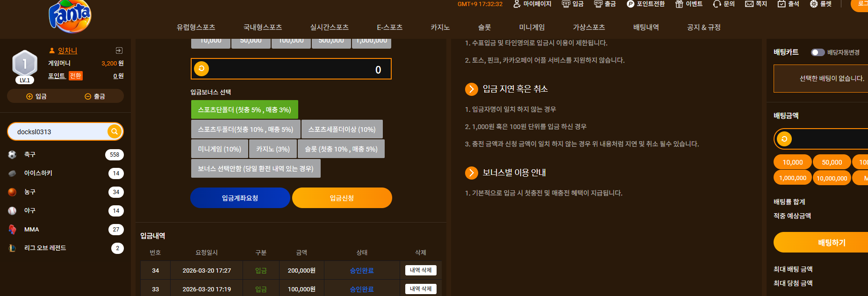This screenshot has height=296, width=868.
Task: Expand 입금 지연 혹은 취소 section
Action: [x=471, y=89]
